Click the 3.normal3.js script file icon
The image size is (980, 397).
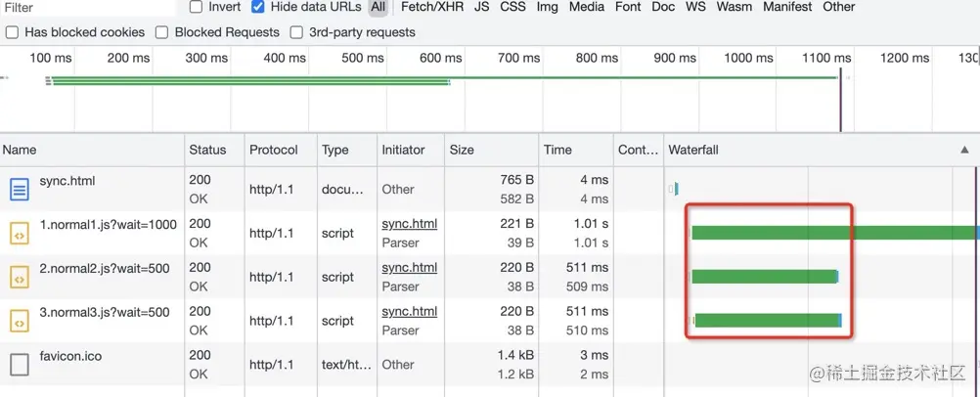tap(20, 321)
